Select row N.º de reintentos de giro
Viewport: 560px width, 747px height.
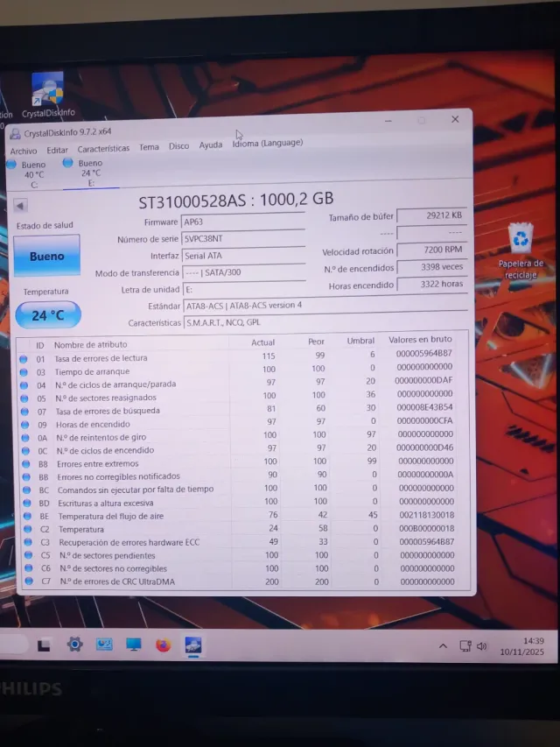pos(244,435)
